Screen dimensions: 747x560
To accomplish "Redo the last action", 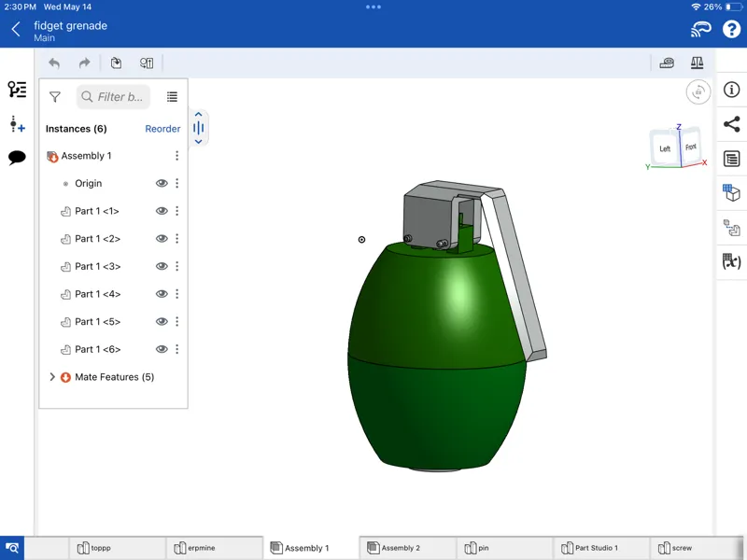I will [x=84, y=63].
